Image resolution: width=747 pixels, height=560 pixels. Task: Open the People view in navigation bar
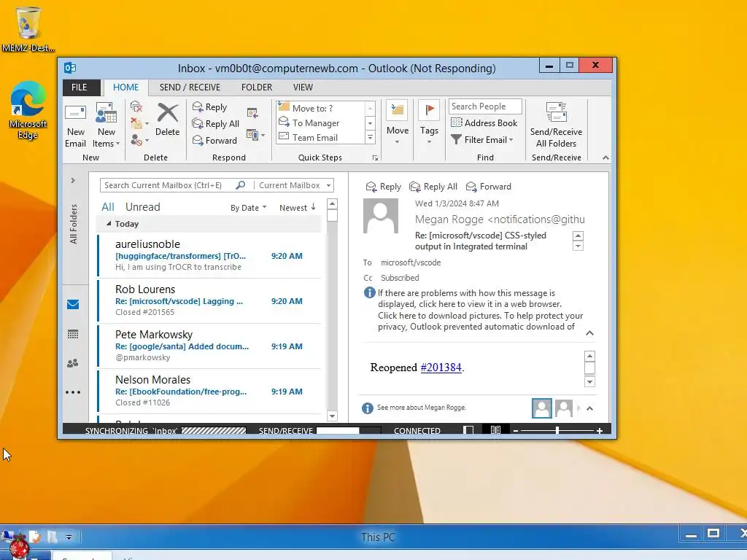click(73, 363)
